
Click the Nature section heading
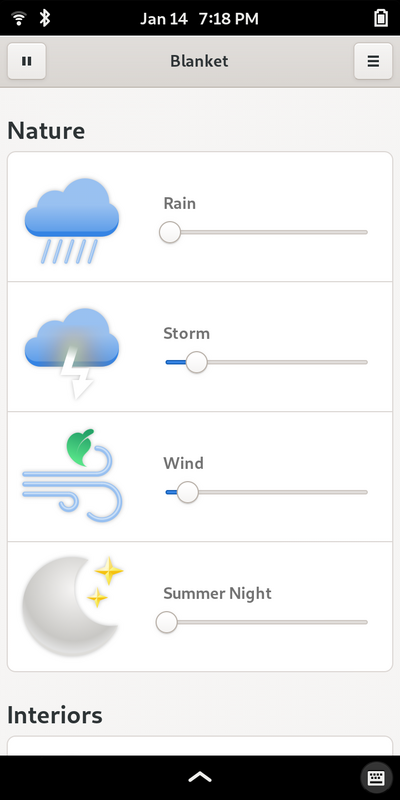point(46,131)
